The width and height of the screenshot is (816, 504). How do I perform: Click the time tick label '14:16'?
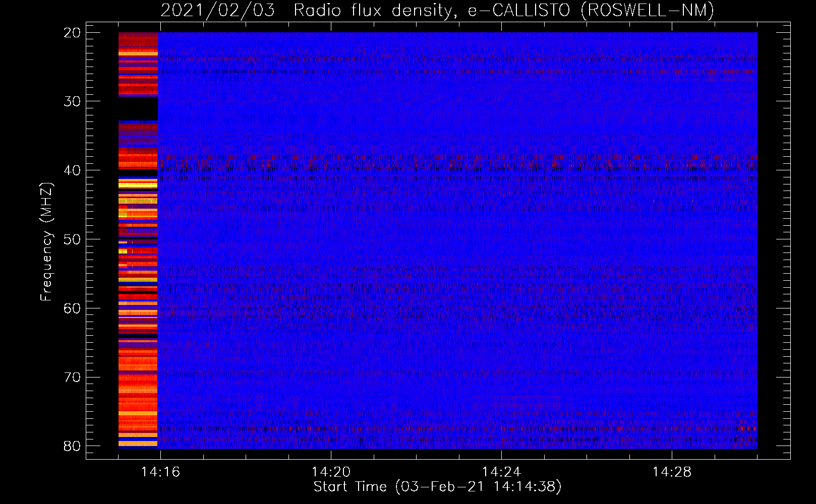(x=160, y=472)
